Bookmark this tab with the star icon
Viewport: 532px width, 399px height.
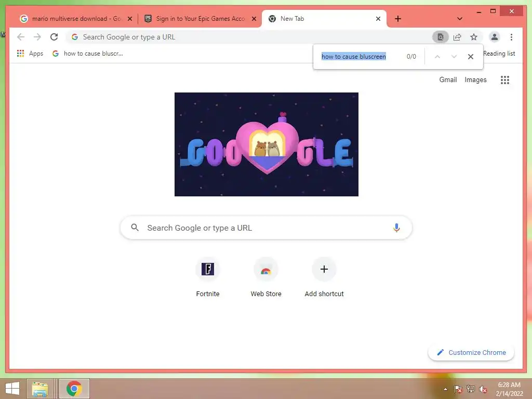(x=474, y=37)
